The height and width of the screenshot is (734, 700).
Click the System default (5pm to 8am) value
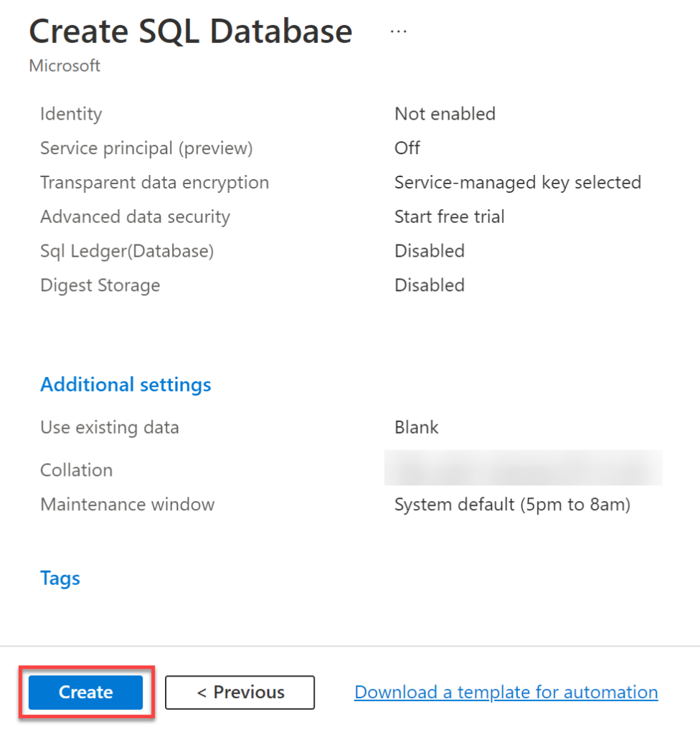(512, 504)
